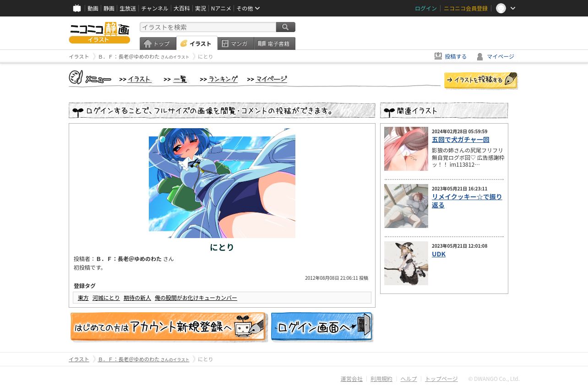Switch to the イラスト tab
This screenshot has height=391, width=588.
coord(197,43)
